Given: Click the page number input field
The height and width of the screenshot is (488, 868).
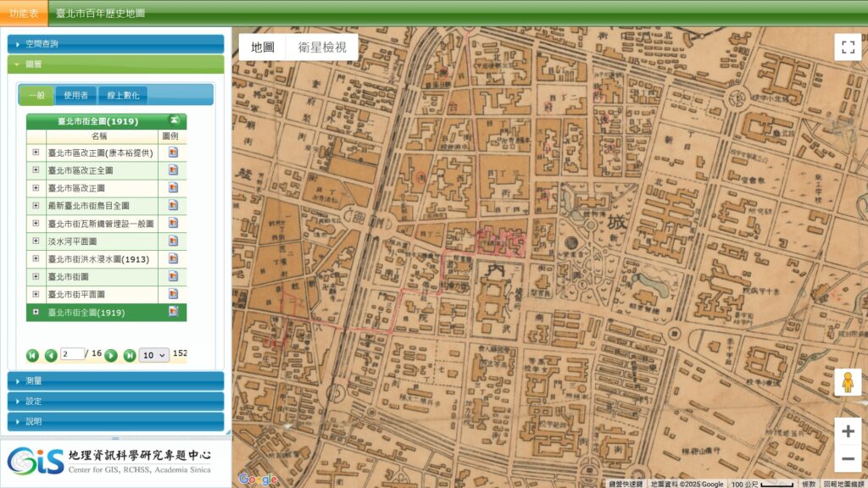Looking at the screenshot, I should click(73, 354).
